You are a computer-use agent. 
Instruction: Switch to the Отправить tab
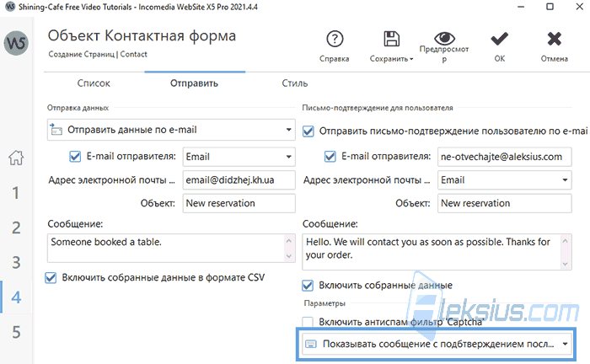coord(194,83)
